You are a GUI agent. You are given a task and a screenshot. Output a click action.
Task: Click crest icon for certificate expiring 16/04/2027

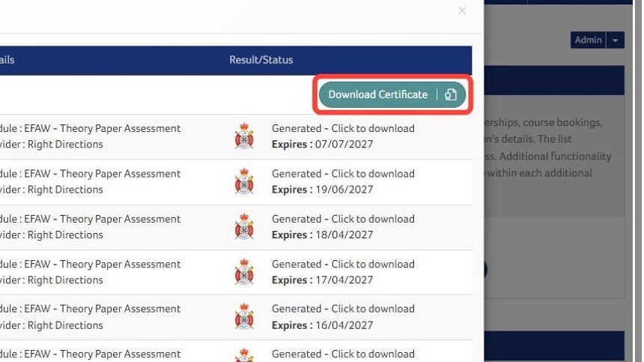pyautogui.click(x=244, y=316)
